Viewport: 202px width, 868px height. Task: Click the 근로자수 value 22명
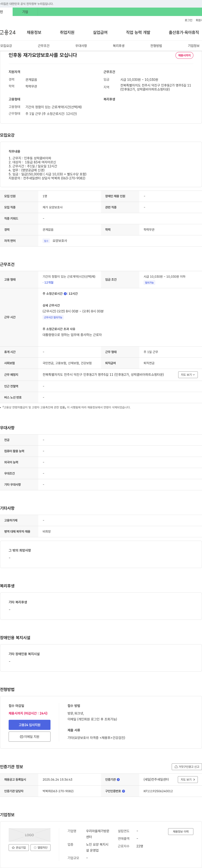[140, 846]
